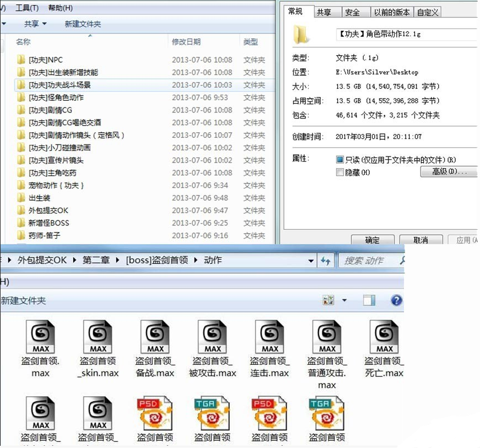The image size is (480, 448).
Task: Switch to the 自定义 tab
Action: tap(428, 12)
